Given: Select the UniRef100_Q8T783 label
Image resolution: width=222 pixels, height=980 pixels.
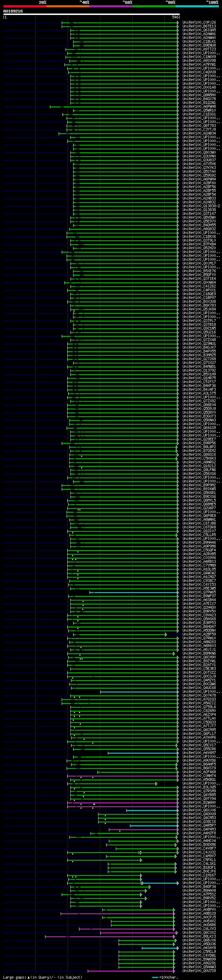Looking at the screenshot, I should tap(199, 125).
